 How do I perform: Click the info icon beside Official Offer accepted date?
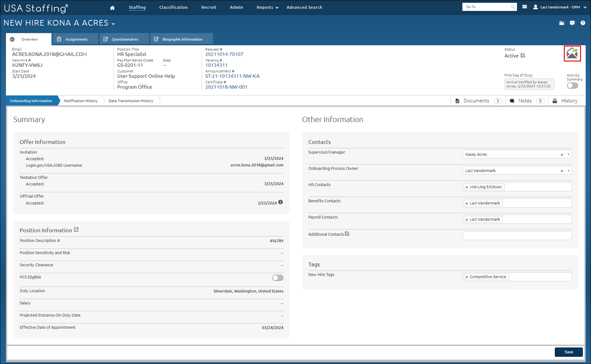(280, 203)
